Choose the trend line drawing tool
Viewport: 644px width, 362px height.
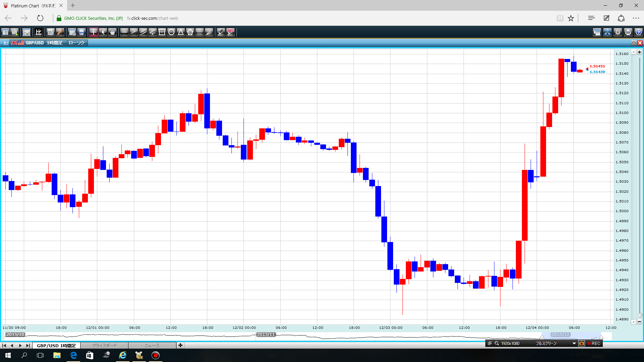click(134, 32)
